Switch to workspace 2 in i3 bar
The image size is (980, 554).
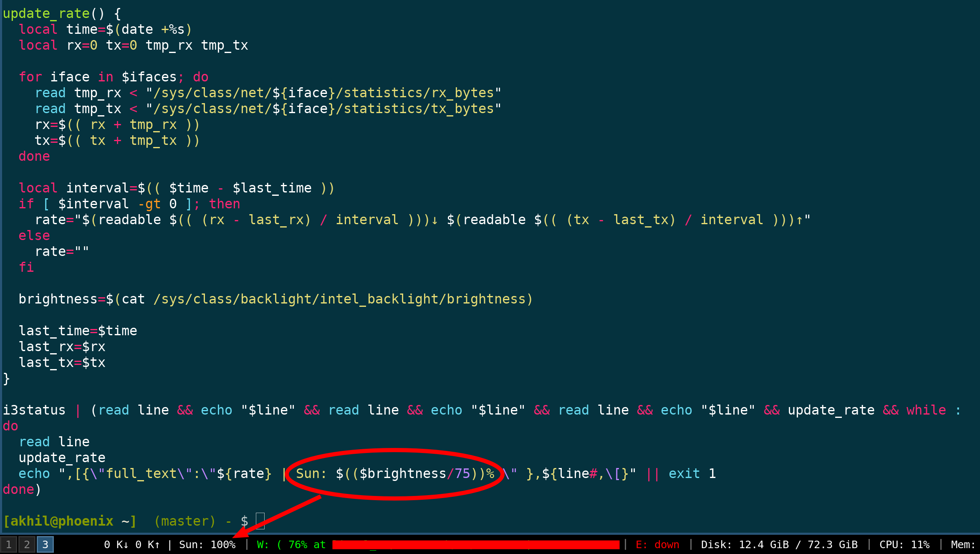[27, 544]
